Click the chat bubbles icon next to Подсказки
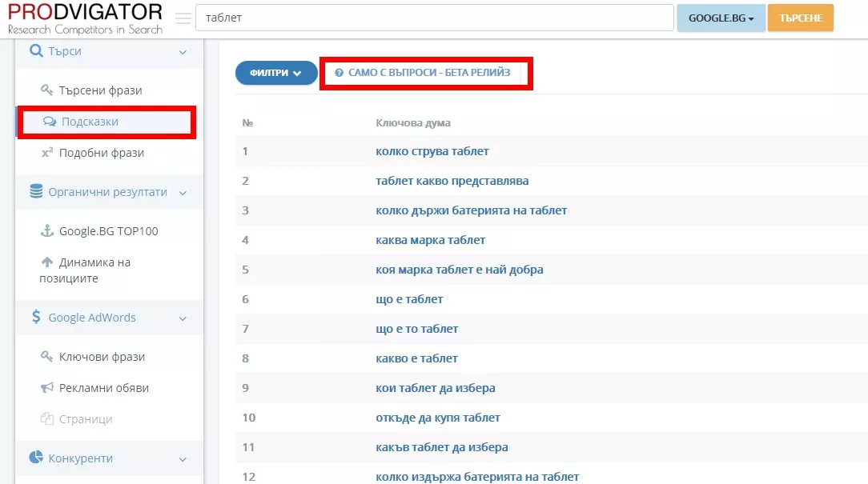868x484 pixels. 50,121
